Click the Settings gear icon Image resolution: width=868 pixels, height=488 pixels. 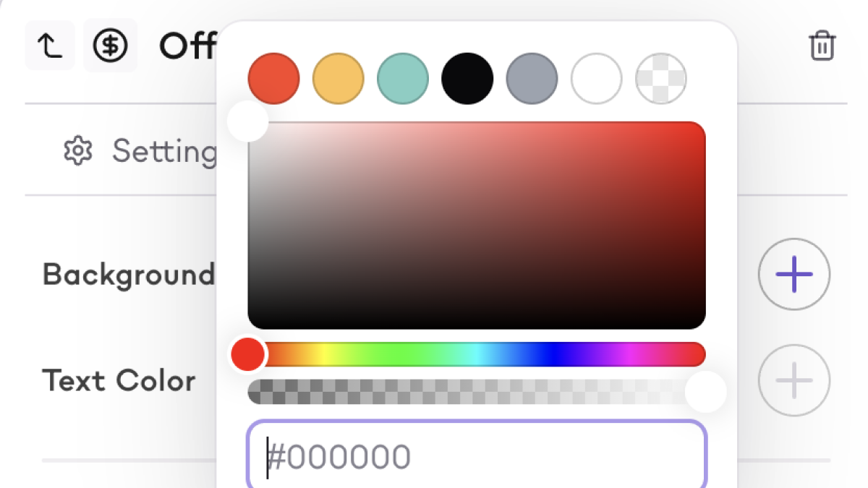[x=77, y=151]
